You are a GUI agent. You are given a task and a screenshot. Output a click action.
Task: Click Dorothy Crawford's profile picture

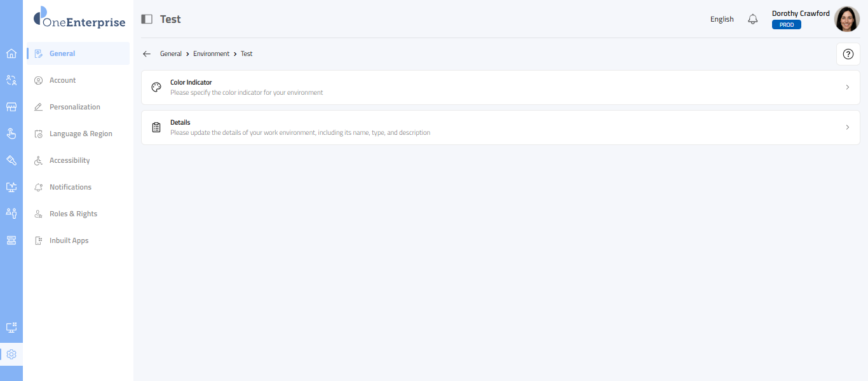point(846,19)
